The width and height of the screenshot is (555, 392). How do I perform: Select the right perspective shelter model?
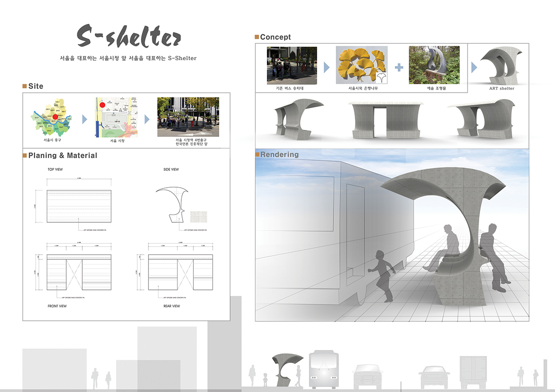click(483, 119)
